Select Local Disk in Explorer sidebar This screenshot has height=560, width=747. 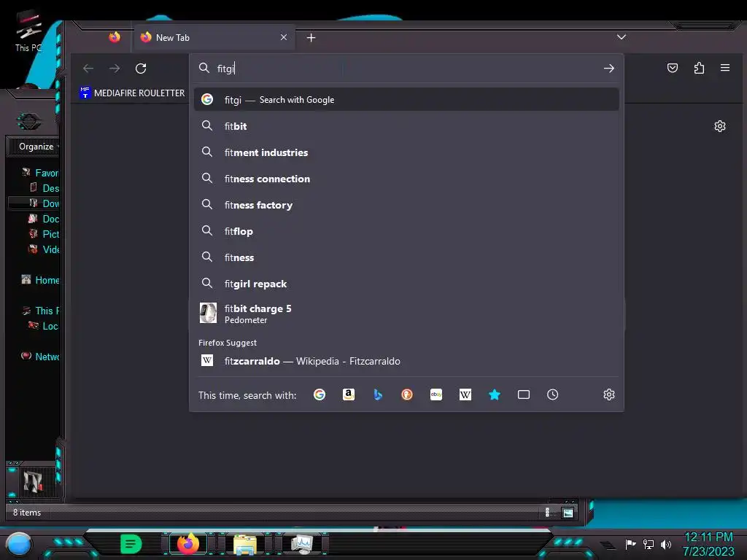pyautogui.click(x=44, y=326)
